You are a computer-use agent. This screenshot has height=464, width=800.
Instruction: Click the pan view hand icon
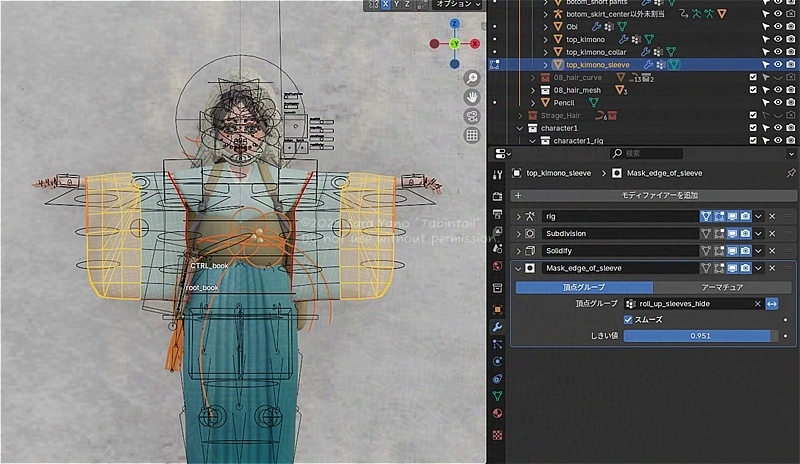coord(472,97)
